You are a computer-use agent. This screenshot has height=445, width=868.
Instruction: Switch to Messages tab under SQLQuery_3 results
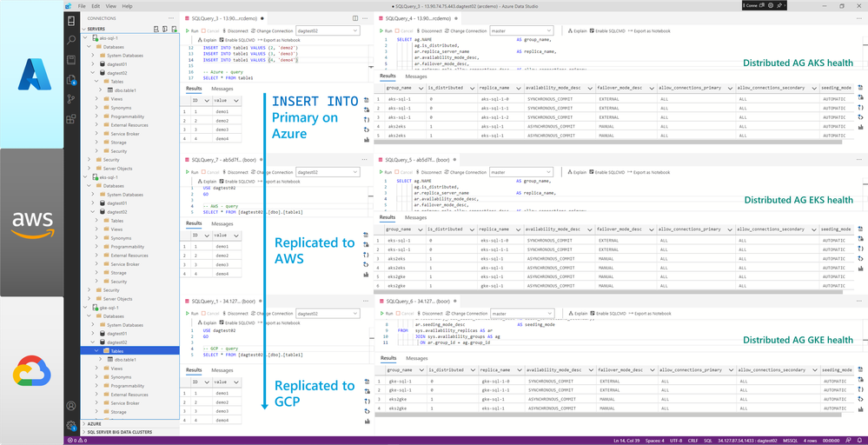point(222,89)
